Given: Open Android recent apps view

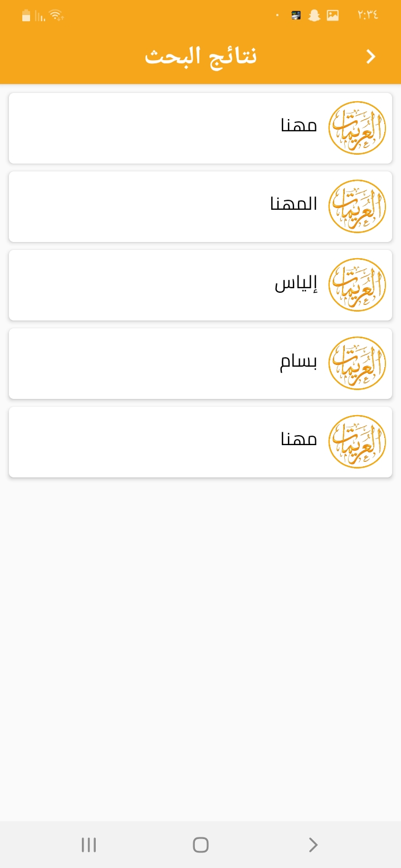Looking at the screenshot, I should tap(89, 845).
